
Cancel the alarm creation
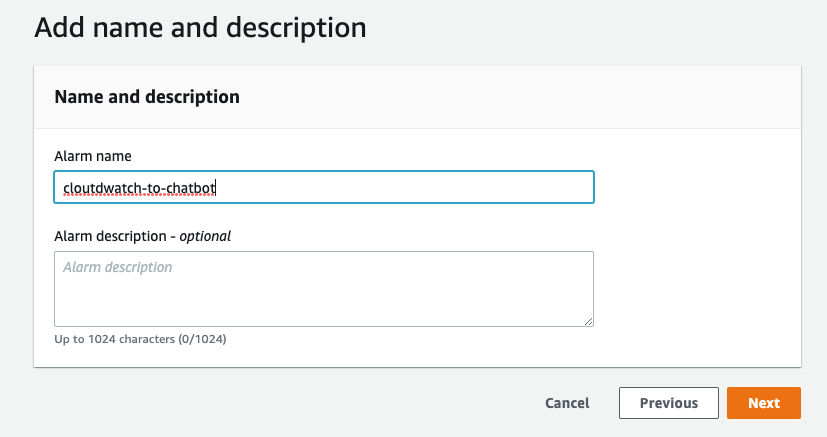coord(567,403)
